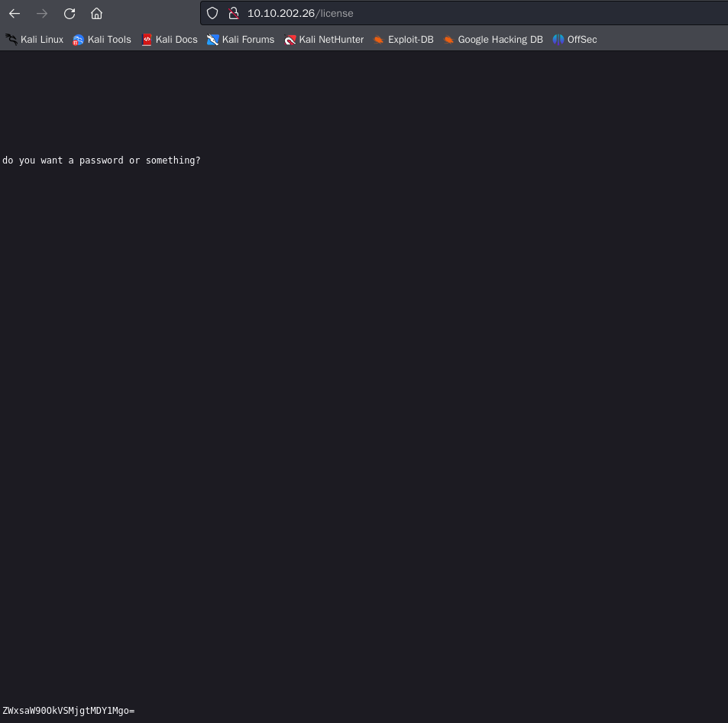Focus the address bar showing 10.10.202.26/license
728x723 pixels.
click(x=464, y=13)
